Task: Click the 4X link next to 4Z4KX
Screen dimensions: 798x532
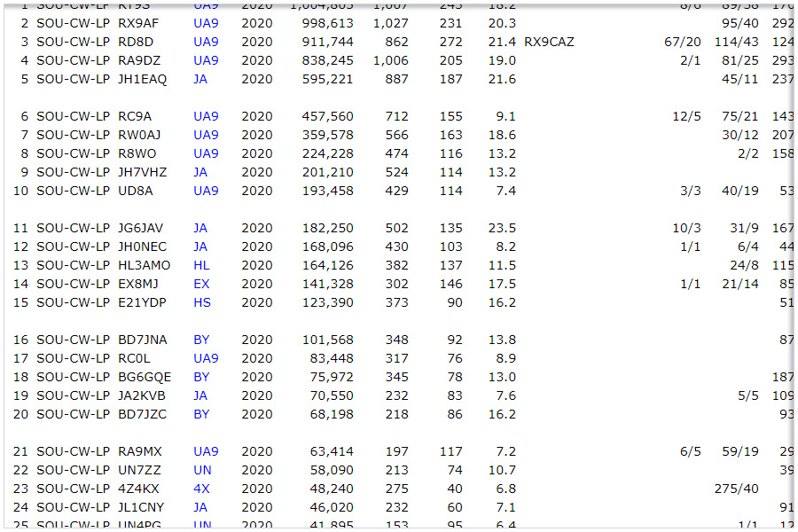Action: click(x=201, y=489)
